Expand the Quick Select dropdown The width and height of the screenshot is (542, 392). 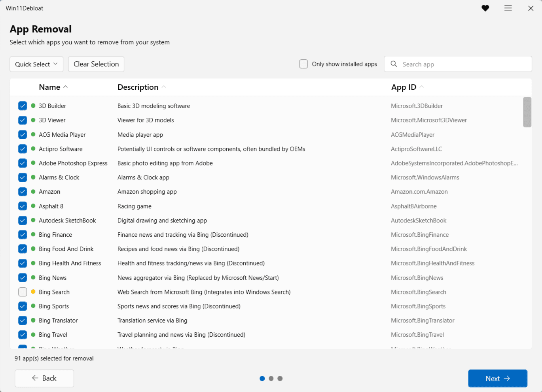pyautogui.click(x=36, y=64)
